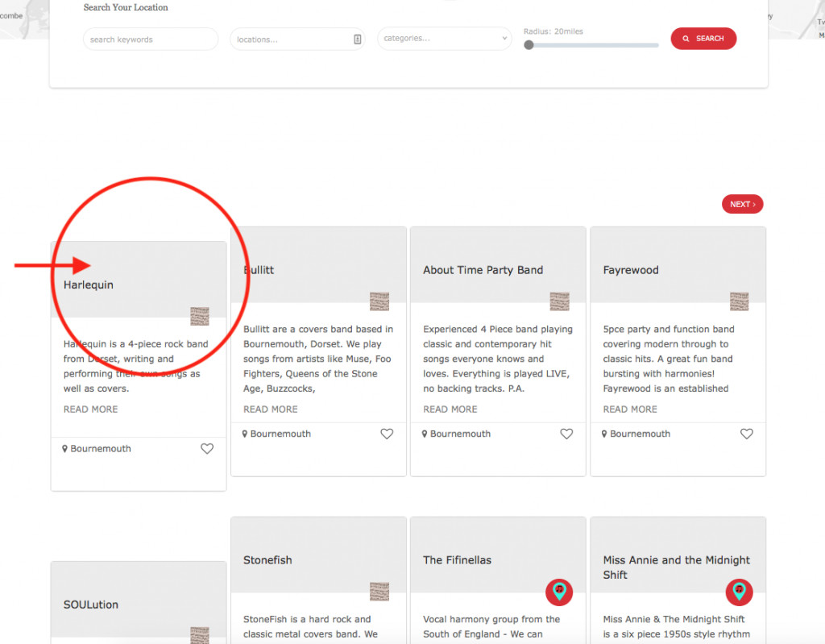The height and width of the screenshot is (644, 825).
Task: Click the green map pin on Miss Annie's card
Action: [739, 592]
